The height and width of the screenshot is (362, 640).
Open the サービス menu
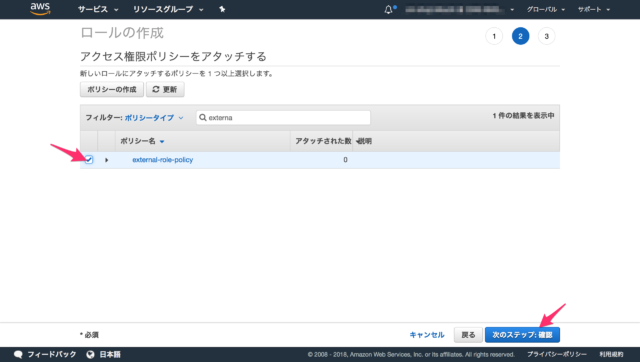point(98,9)
